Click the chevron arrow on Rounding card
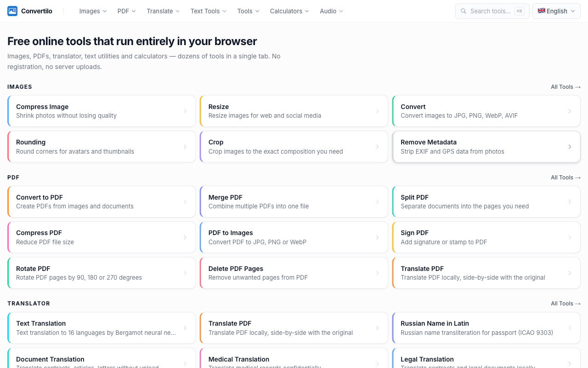This screenshot has width=588, height=368. [x=185, y=147]
